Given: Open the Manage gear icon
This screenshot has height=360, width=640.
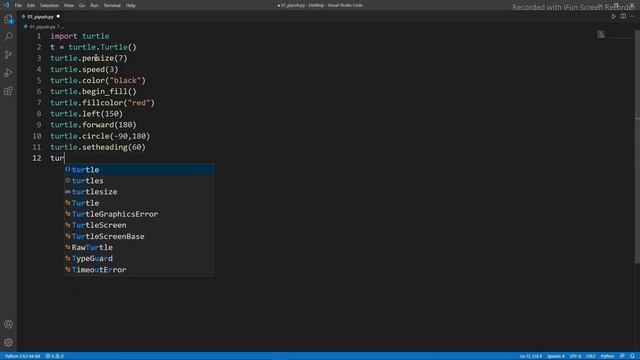Looking at the screenshot, I should 8,342.
